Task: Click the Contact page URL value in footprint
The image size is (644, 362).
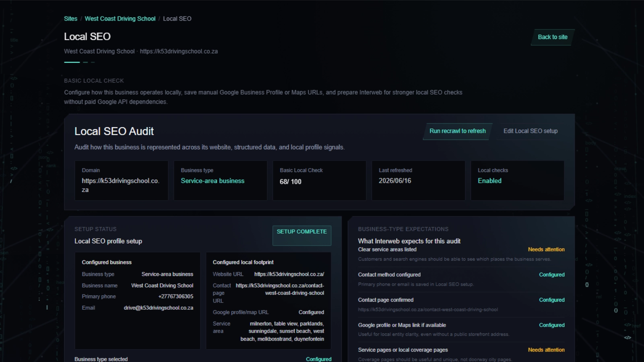Action: 280,289
